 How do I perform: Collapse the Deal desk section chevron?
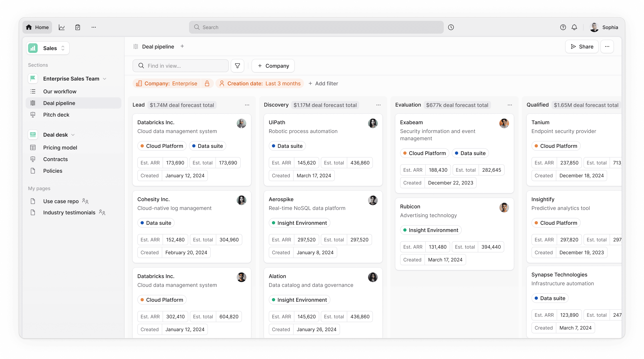pos(73,135)
